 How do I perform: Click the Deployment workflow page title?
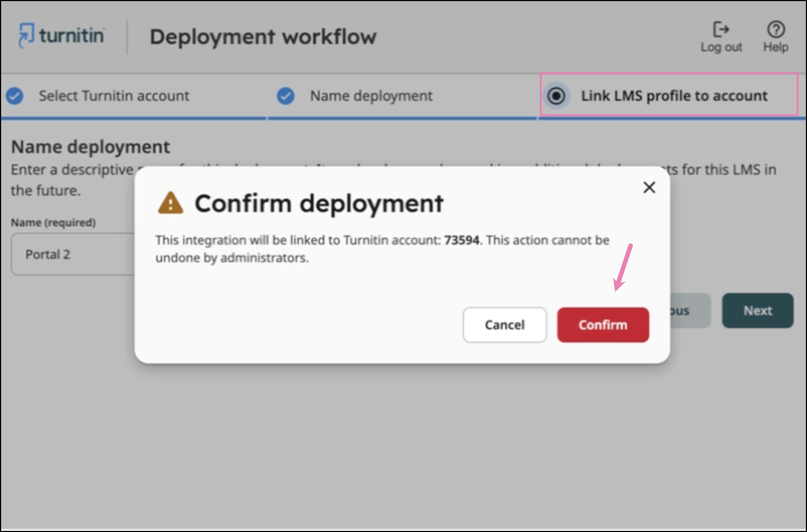[x=263, y=37]
